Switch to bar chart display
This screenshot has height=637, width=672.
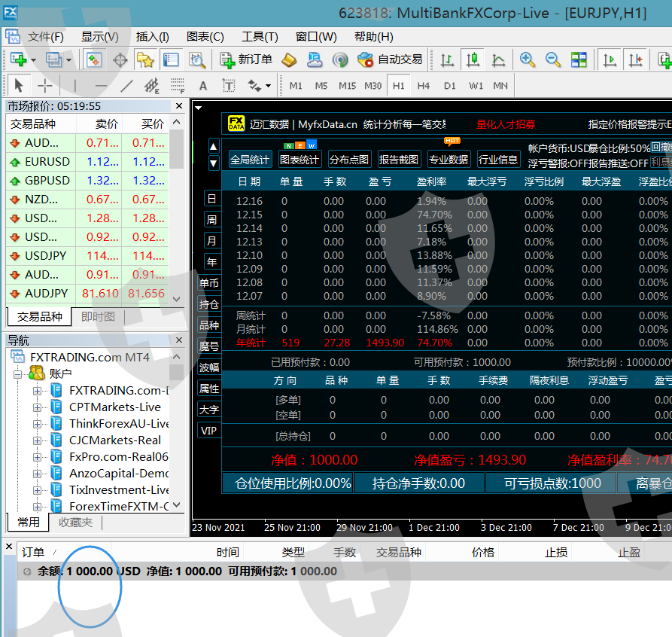coord(447,59)
